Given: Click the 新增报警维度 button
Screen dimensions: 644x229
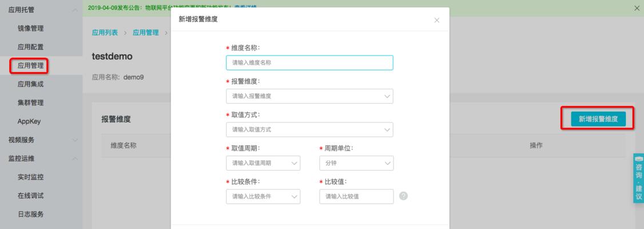Looking at the screenshot, I should [x=598, y=119].
